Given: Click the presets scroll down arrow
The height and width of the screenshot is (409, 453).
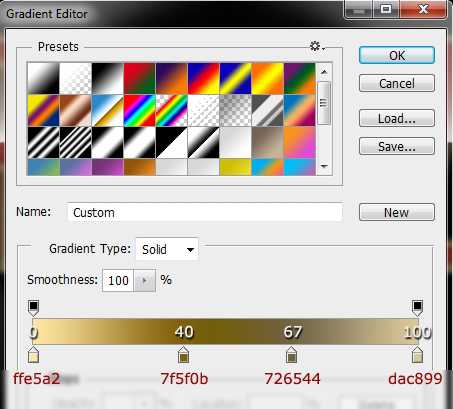Looking at the screenshot, I should 324,166.
